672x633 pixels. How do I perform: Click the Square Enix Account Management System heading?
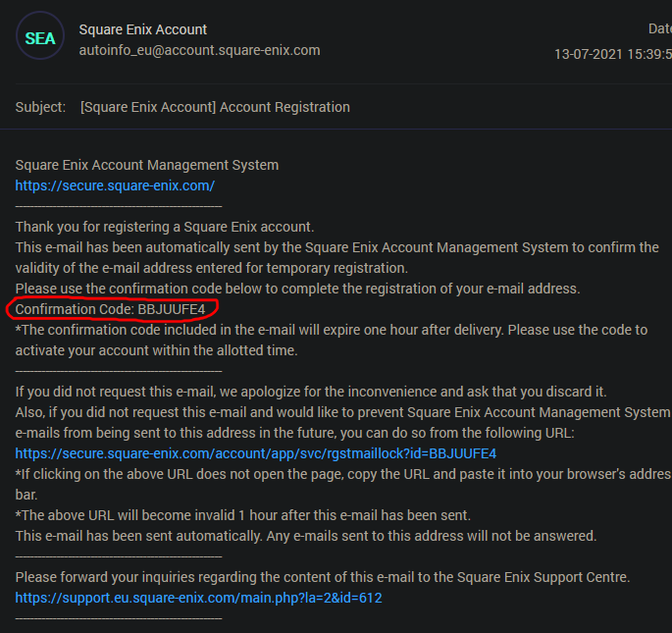coord(147,165)
